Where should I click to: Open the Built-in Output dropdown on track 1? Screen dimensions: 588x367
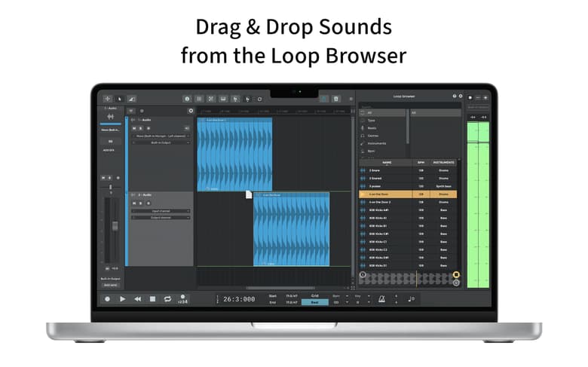pyautogui.click(x=161, y=142)
